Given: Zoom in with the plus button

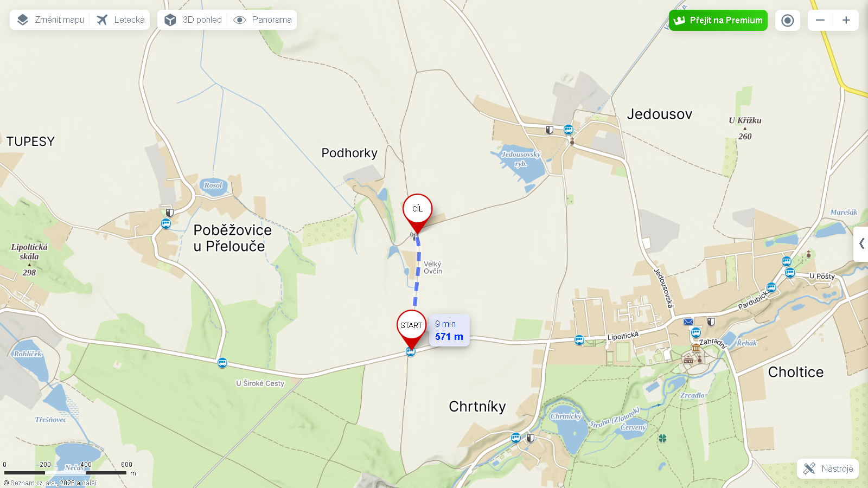Looking at the screenshot, I should click(846, 21).
